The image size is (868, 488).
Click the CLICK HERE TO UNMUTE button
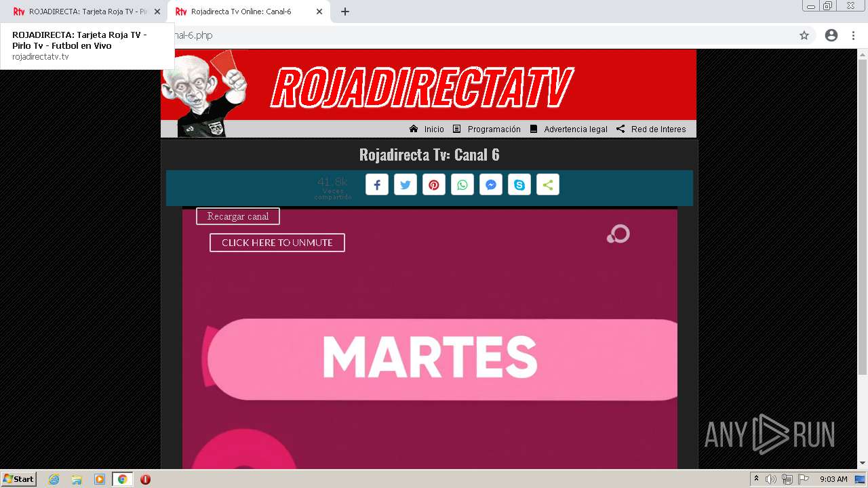[277, 243]
